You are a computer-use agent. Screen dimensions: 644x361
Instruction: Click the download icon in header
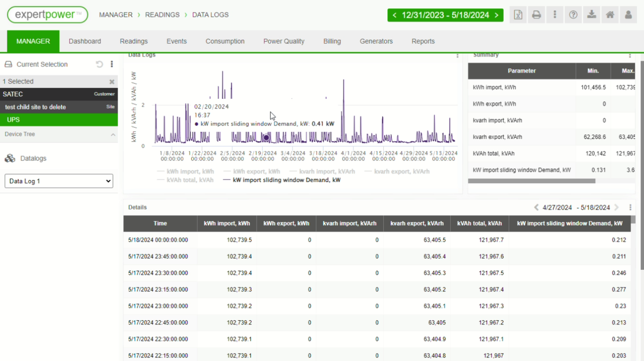click(x=592, y=15)
